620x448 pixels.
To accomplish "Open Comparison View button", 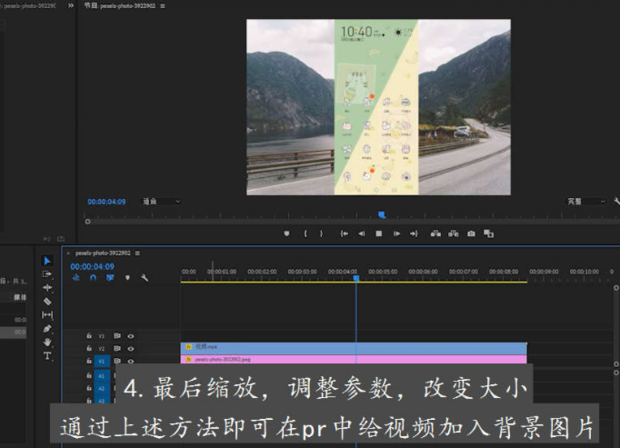I will pyautogui.click(x=489, y=234).
